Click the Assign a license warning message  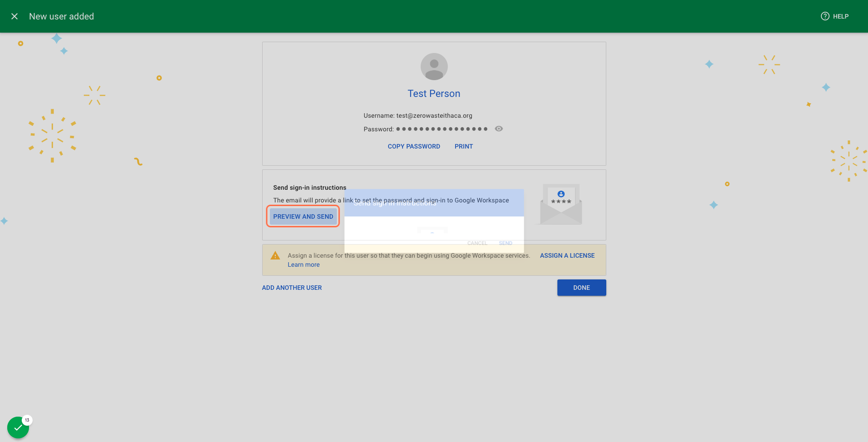(x=409, y=255)
